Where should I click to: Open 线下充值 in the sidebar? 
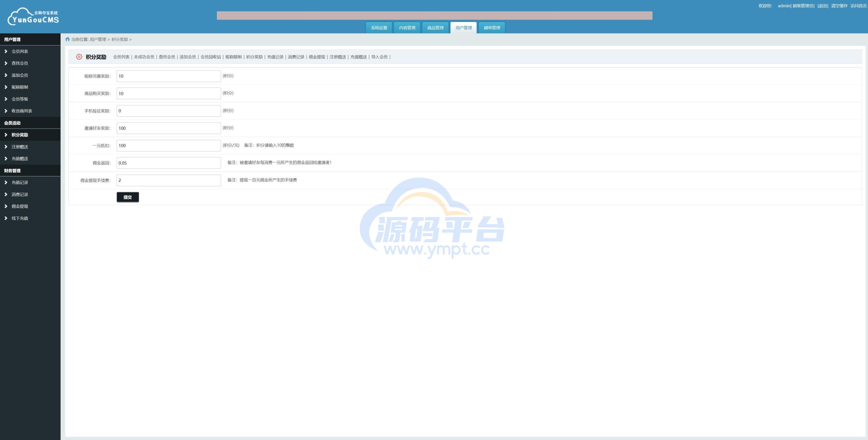[20, 218]
